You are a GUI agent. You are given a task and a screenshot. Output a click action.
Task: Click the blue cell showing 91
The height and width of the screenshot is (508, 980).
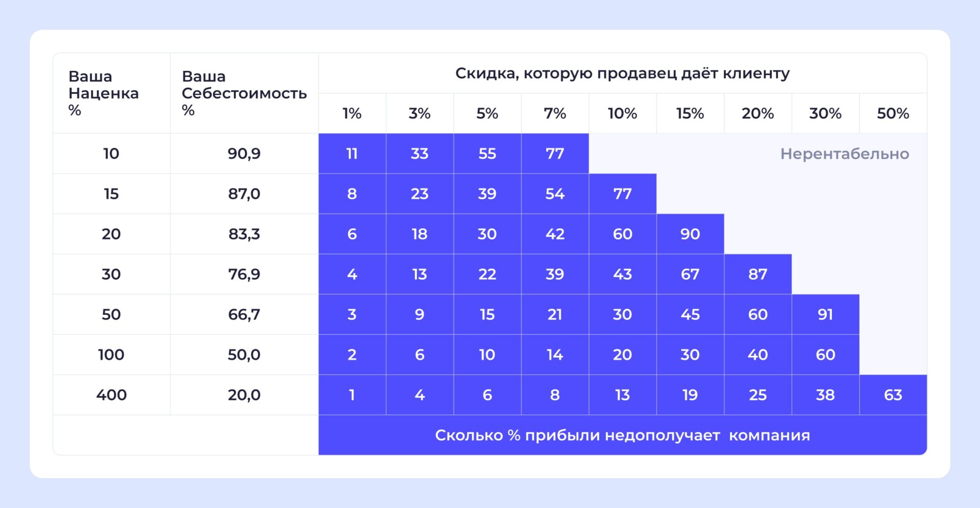825,315
